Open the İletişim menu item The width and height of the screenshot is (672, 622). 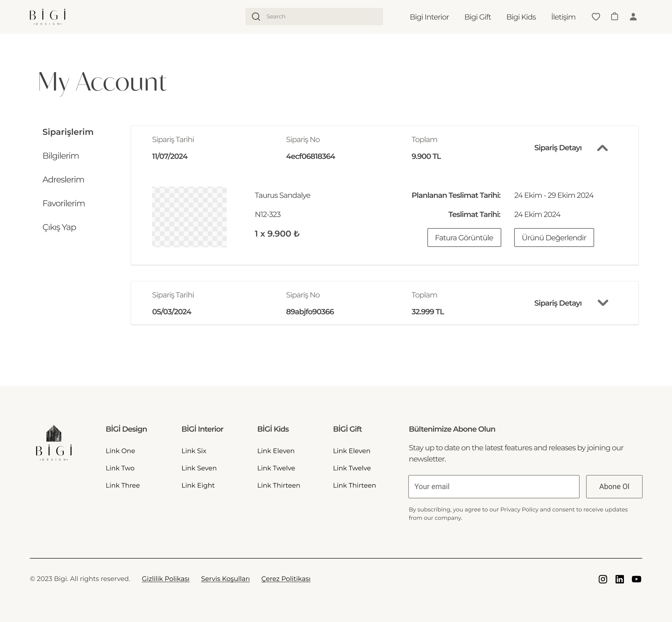[563, 17]
